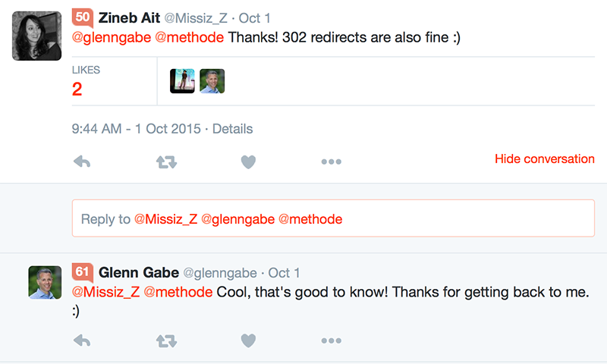Reply to Zineb Ait's tweet
Viewport: 607px width, 364px height.
click(82, 162)
